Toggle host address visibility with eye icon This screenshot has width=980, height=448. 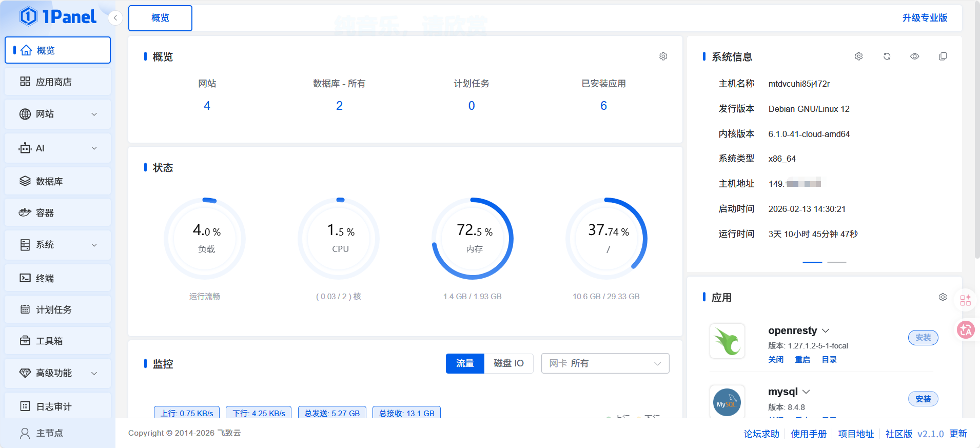(914, 56)
